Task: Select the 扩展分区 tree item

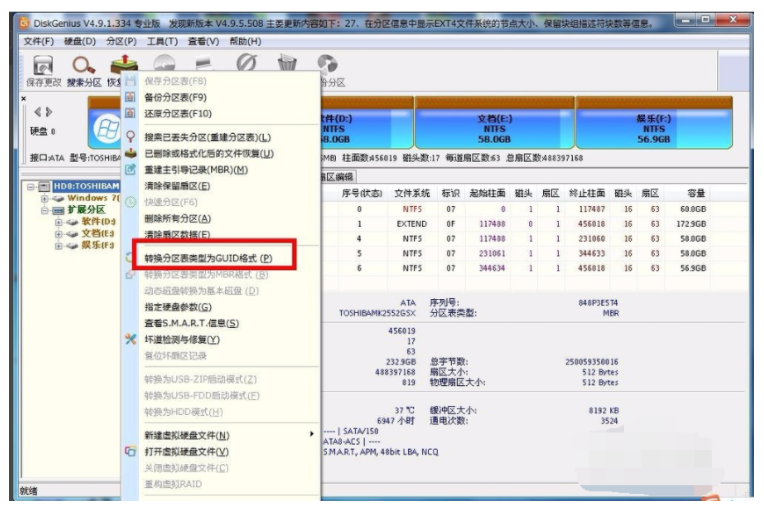Action: click(x=86, y=210)
